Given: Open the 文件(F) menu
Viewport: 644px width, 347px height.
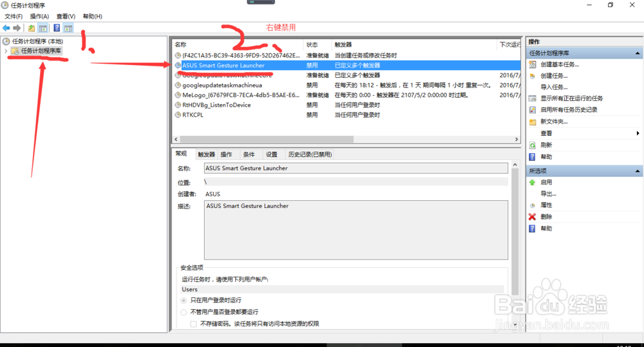Looking at the screenshot, I should click(14, 17).
